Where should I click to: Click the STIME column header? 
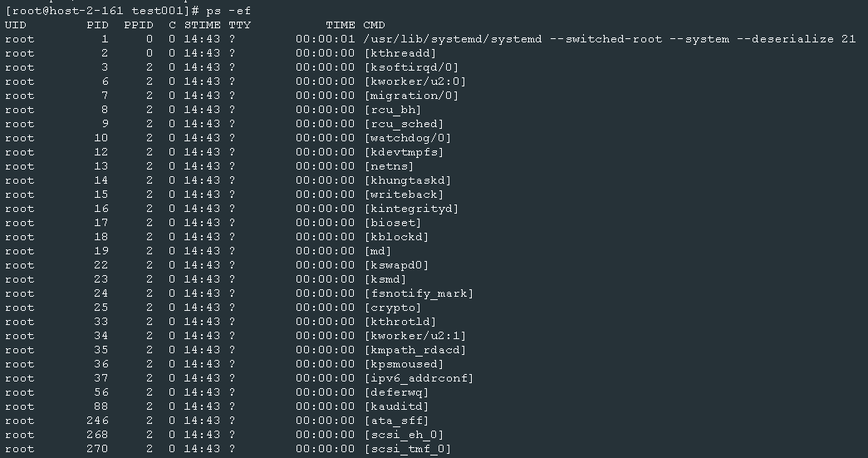pyautogui.click(x=202, y=25)
